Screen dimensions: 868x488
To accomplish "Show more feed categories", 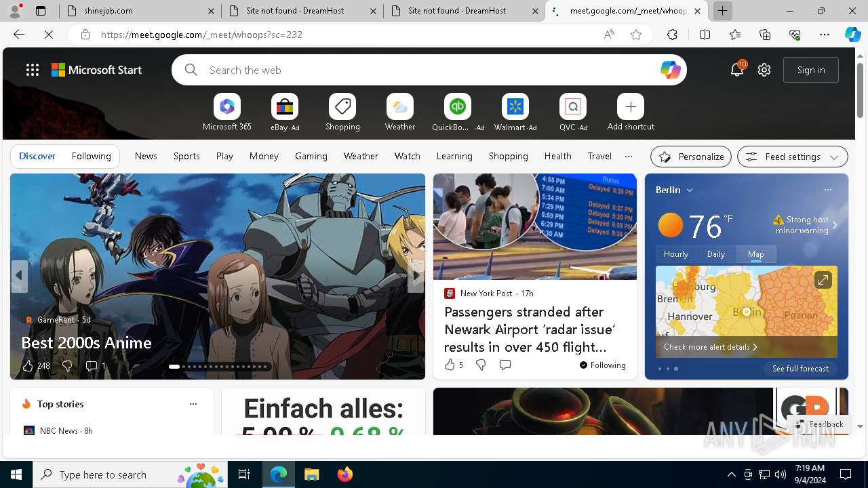I will [628, 156].
